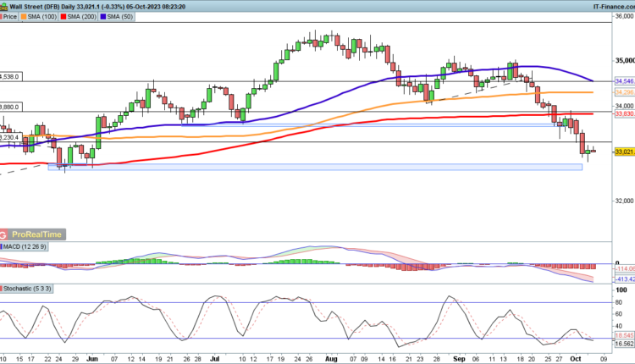The width and height of the screenshot is (635, 364).
Task: Click the orange 34,296 SMA value tag
Action: click(623, 91)
